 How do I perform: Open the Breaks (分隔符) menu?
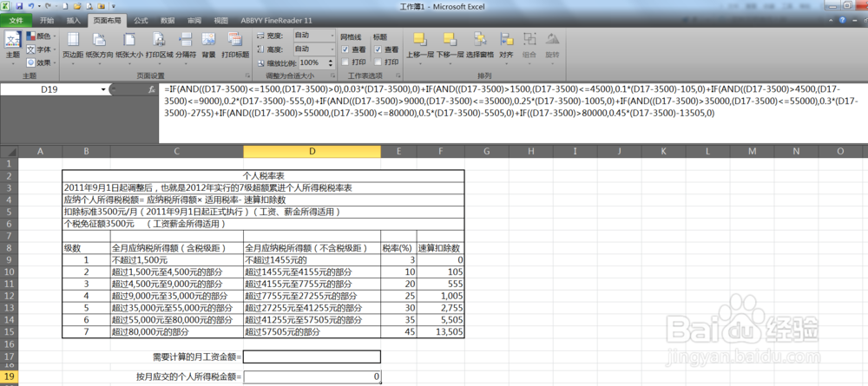click(186, 46)
